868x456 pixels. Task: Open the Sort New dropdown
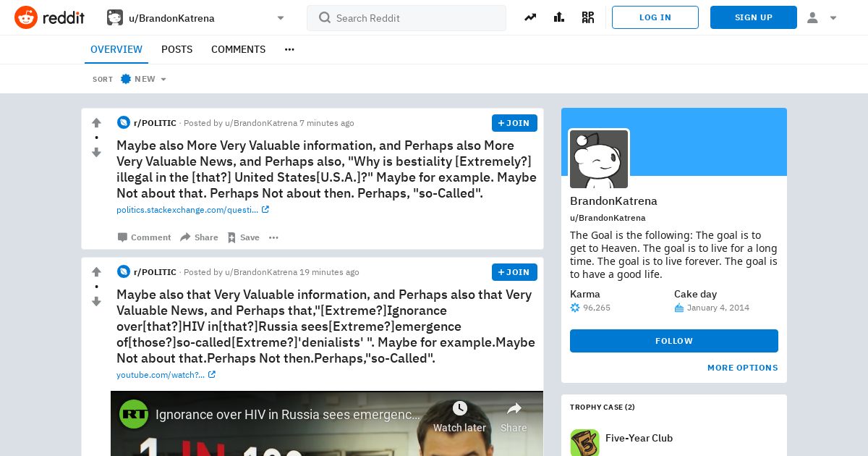tap(143, 79)
